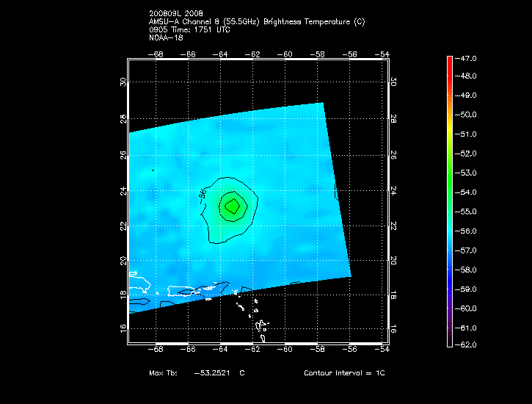The height and width of the screenshot is (404, 532).
Task: Click the 'NOAA-18' satellite label
Action: click(x=166, y=38)
